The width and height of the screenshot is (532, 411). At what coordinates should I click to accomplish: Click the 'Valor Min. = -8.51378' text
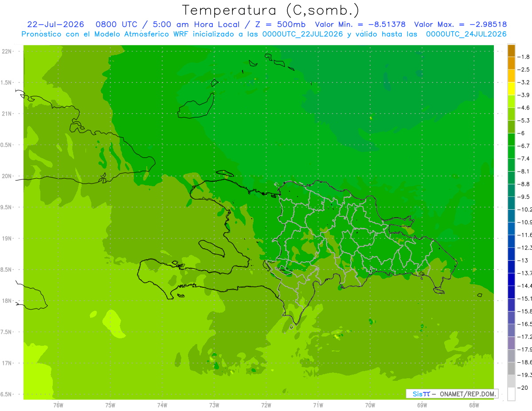click(x=360, y=24)
